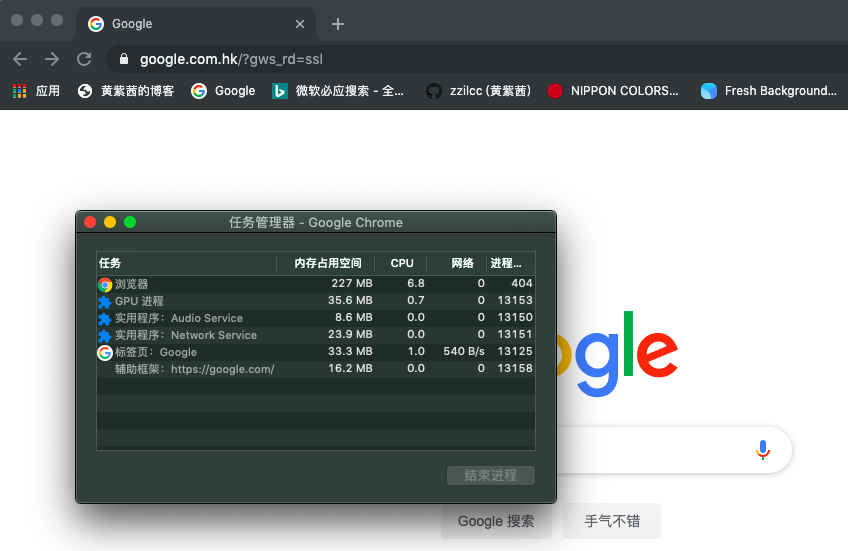
Task: Open new tab with plus button
Action: point(338,24)
